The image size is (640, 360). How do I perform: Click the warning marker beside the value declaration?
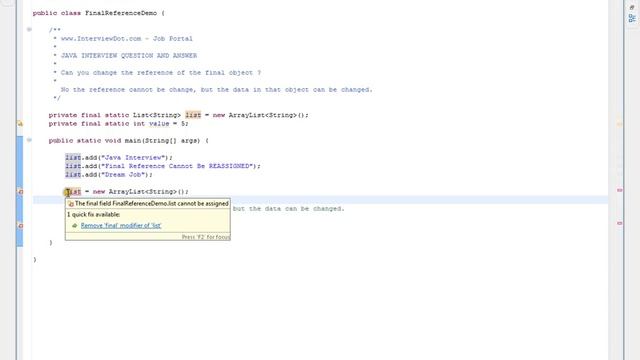click(x=20, y=123)
